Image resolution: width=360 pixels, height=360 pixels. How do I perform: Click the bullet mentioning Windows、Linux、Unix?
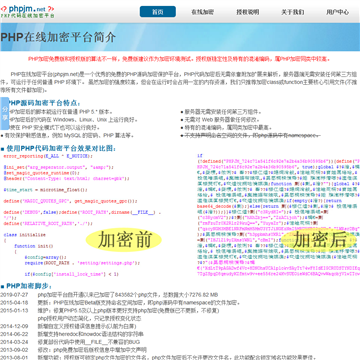point(73,120)
